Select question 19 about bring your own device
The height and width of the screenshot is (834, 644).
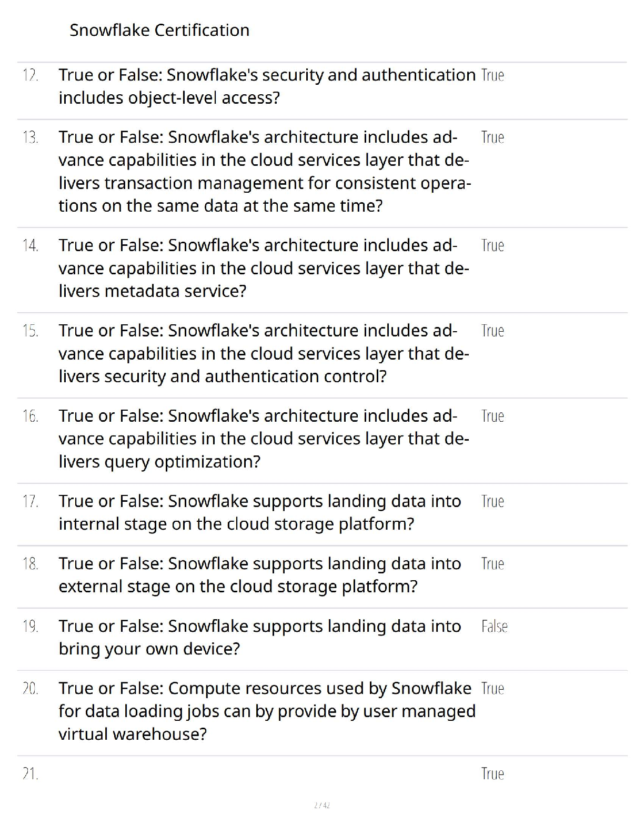point(260,637)
